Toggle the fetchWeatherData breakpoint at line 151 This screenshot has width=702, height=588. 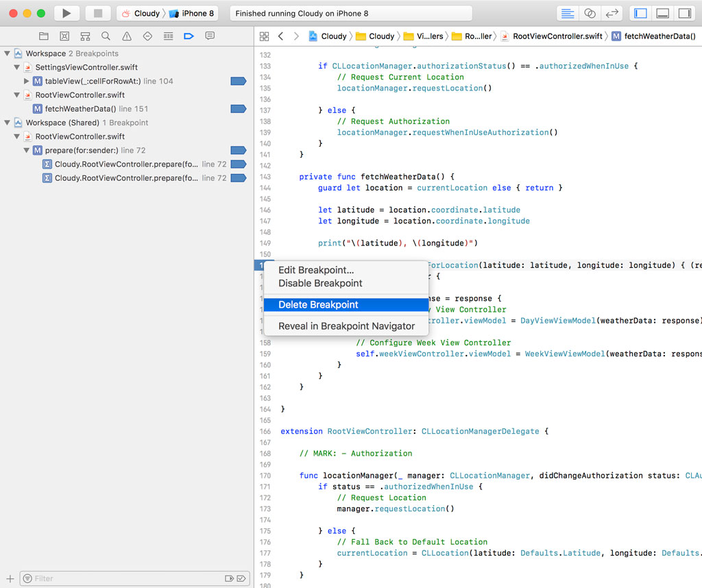[238, 108]
